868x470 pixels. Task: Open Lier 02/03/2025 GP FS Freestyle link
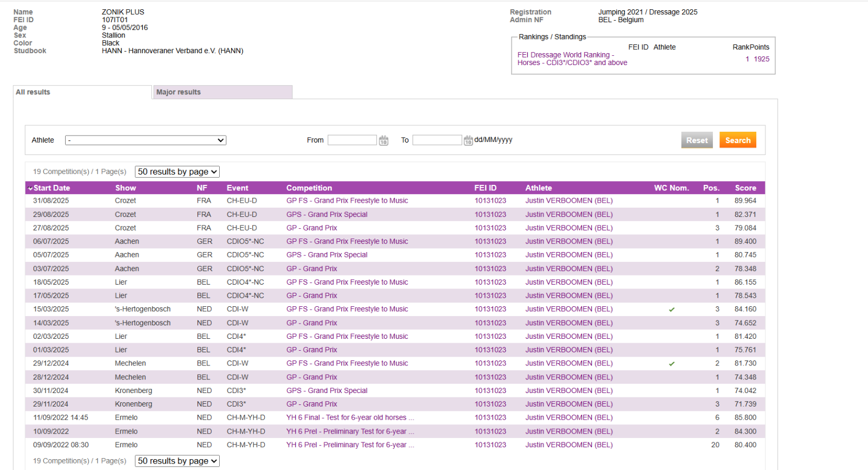[x=347, y=337]
